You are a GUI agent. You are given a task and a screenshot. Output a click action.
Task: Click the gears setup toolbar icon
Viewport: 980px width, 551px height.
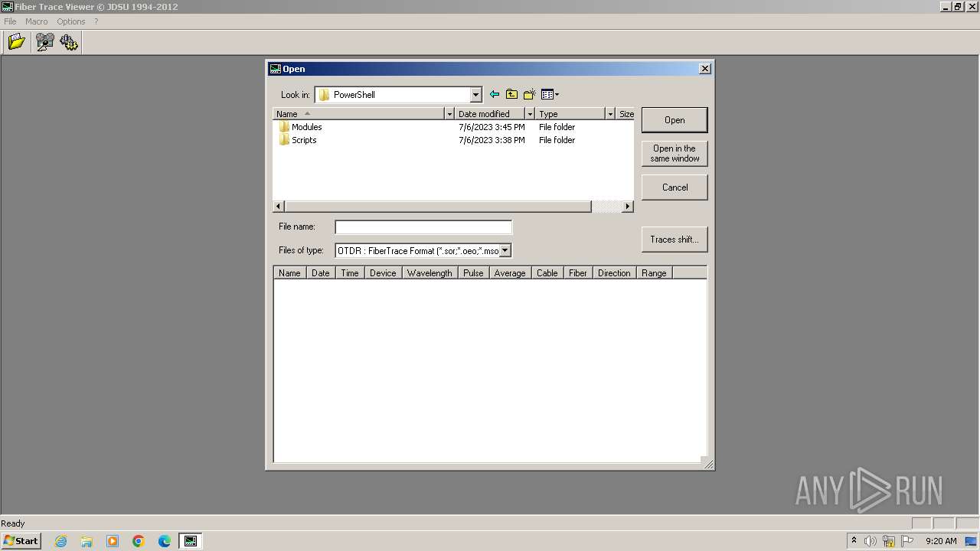(69, 42)
